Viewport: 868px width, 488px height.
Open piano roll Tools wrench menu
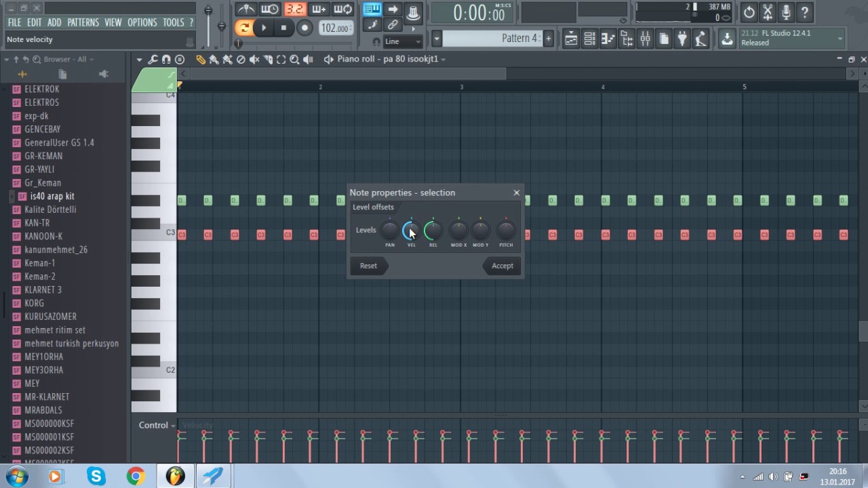tap(153, 60)
